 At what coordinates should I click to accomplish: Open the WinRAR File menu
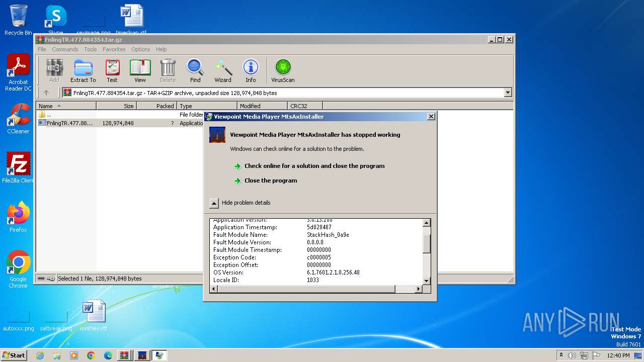coord(42,49)
